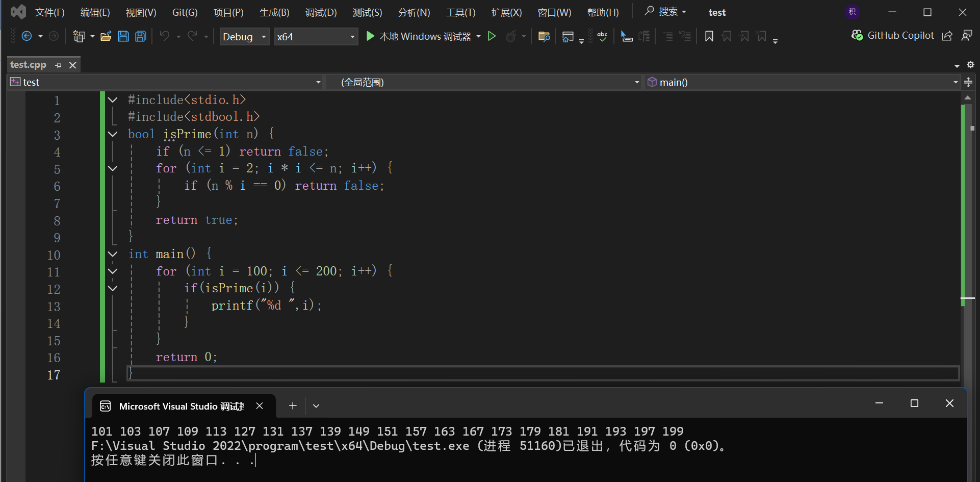Click the 搜索 search button
This screenshot has width=980, height=482.
point(665,12)
